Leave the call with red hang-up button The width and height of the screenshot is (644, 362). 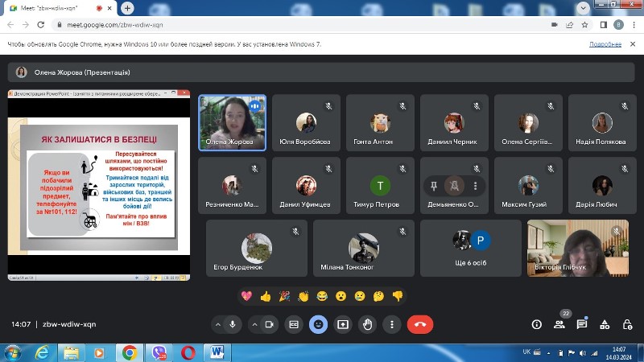click(x=420, y=325)
